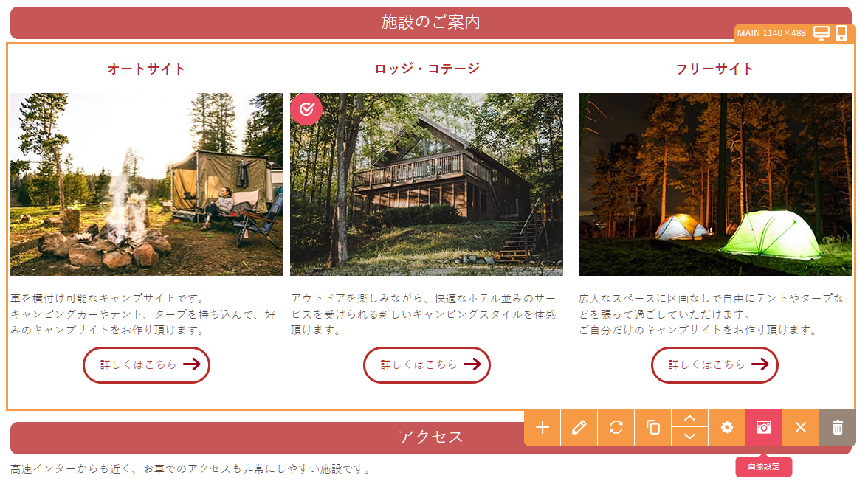This screenshot has height=481, width=868.
Task: Click the plus icon to add a block
Action: tap(542, 427)
